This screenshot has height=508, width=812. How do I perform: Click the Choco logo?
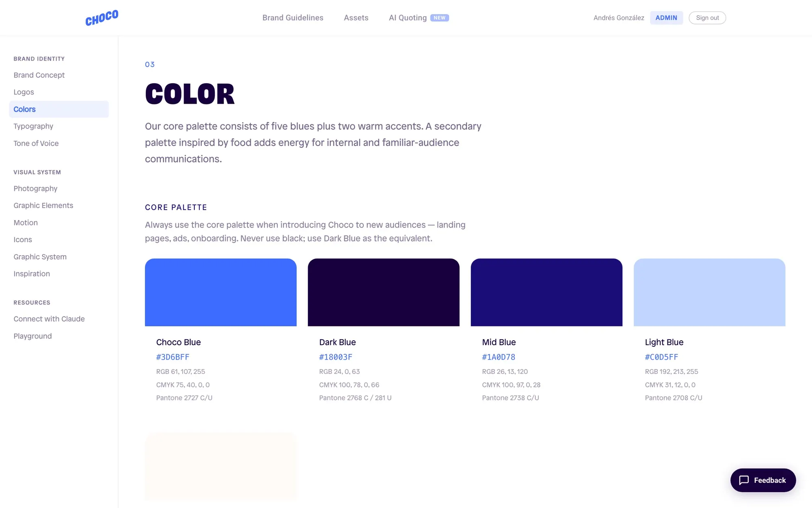click(101, 18)
